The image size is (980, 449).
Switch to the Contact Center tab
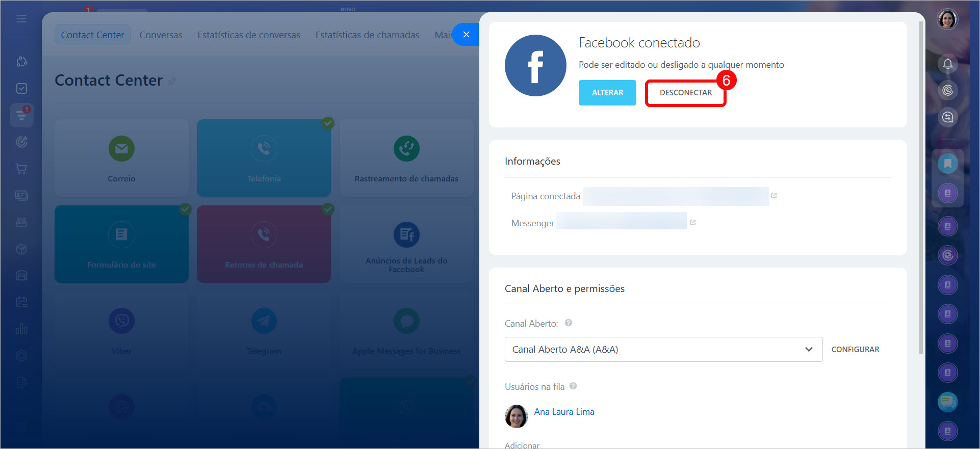92,35
